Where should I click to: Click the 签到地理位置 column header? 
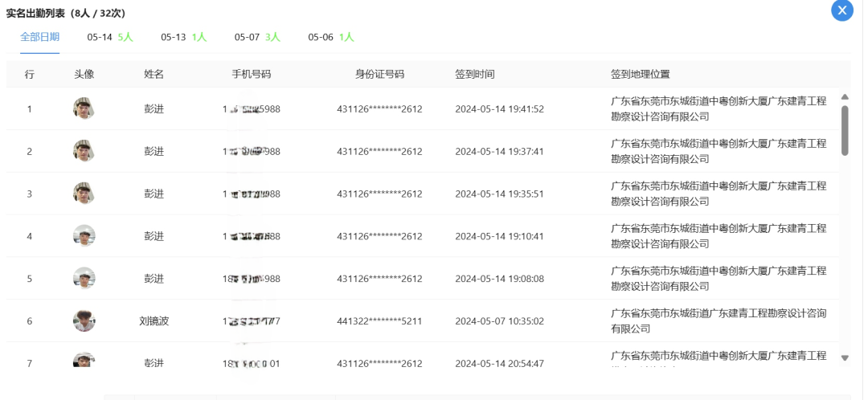pyautogui.click(x=641, y=74)
